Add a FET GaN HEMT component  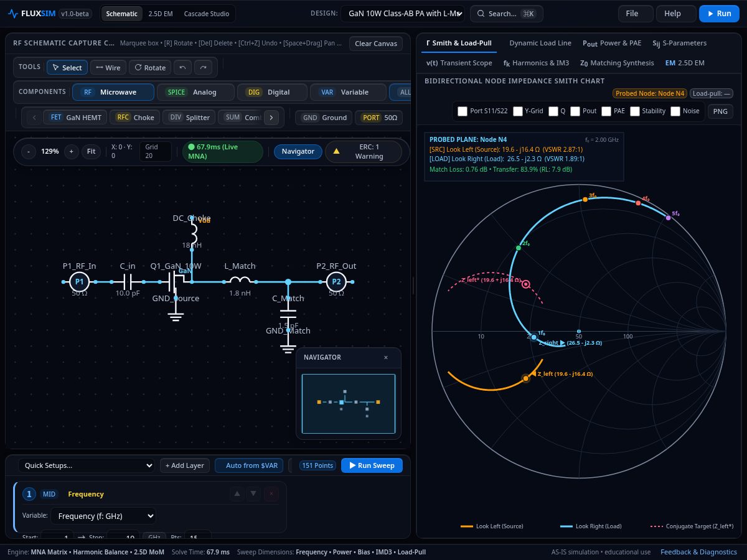75,117
